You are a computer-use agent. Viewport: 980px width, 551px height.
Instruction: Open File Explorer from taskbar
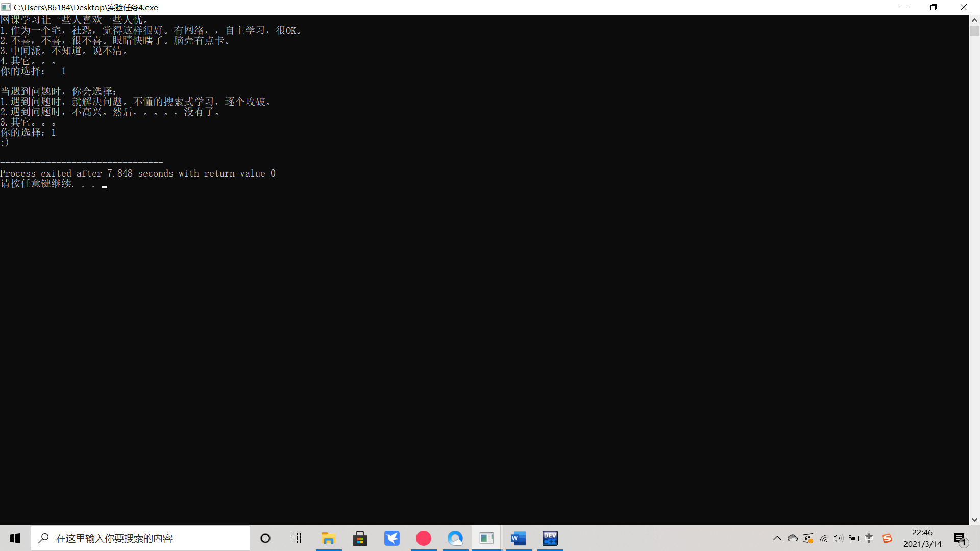(x=328, y=538)
